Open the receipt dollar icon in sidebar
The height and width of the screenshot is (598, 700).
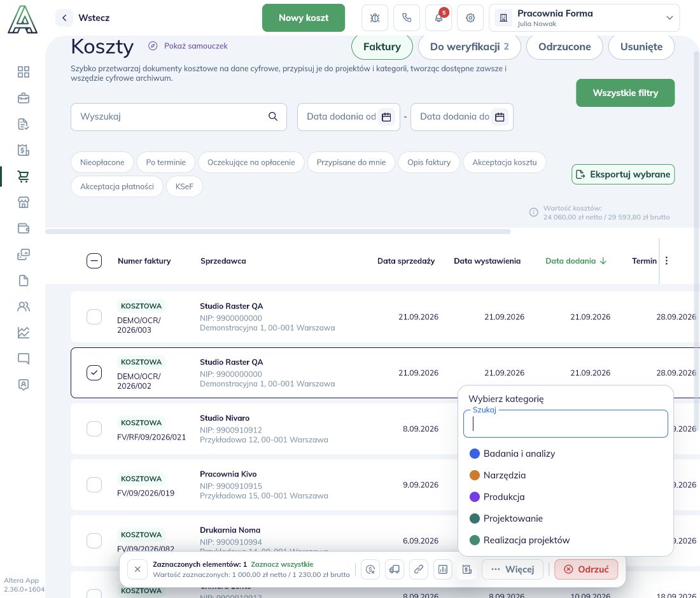(x=23, y=150)
